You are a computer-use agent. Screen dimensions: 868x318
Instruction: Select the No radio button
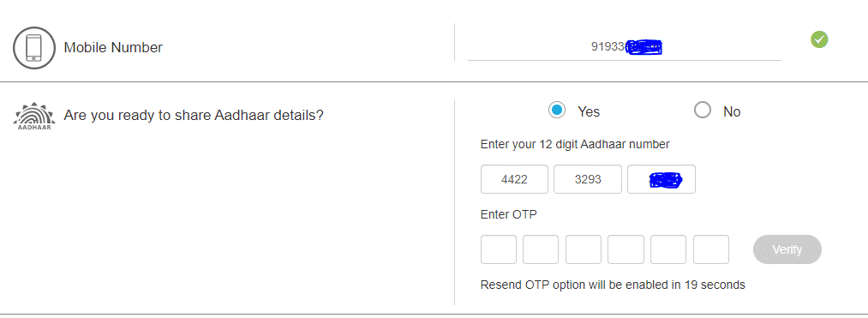(x=703, y=111)
